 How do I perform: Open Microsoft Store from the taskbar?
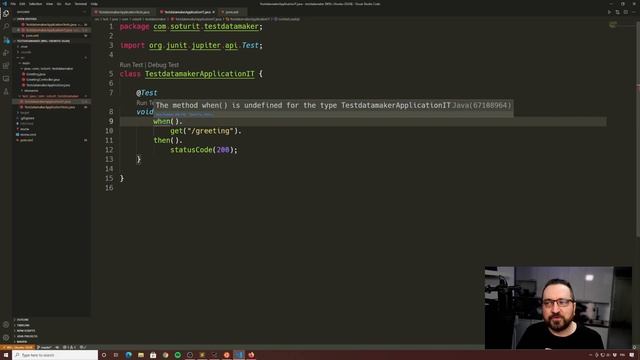tap(153, 355)
